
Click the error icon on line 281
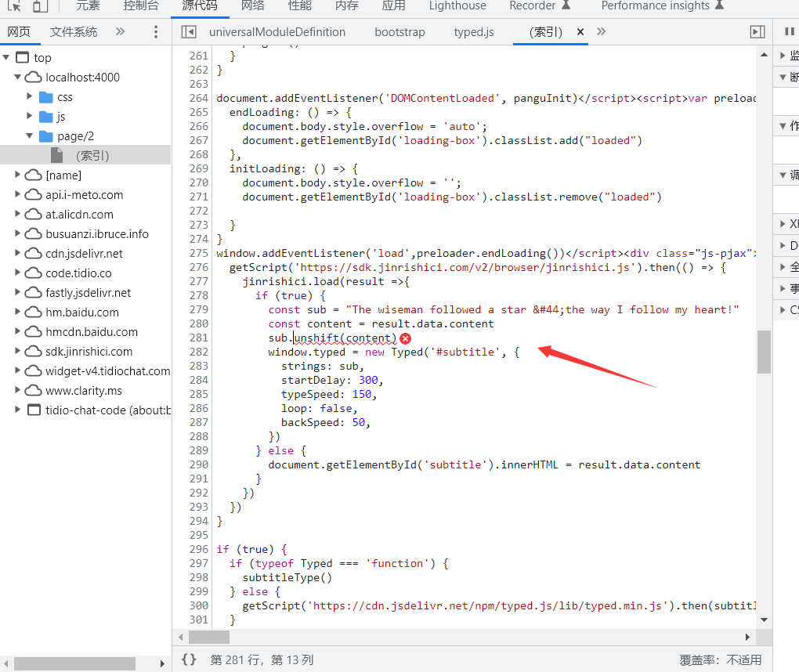point(406,338)
